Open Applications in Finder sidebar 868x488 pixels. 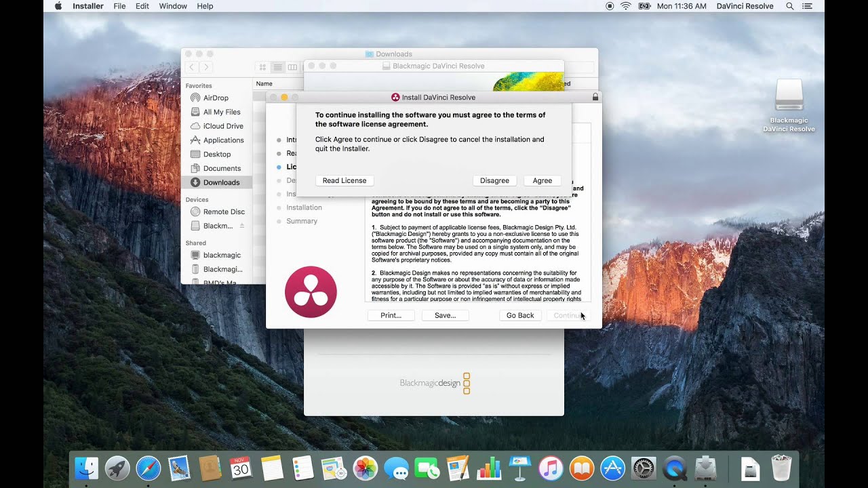(x=223, y=140)
